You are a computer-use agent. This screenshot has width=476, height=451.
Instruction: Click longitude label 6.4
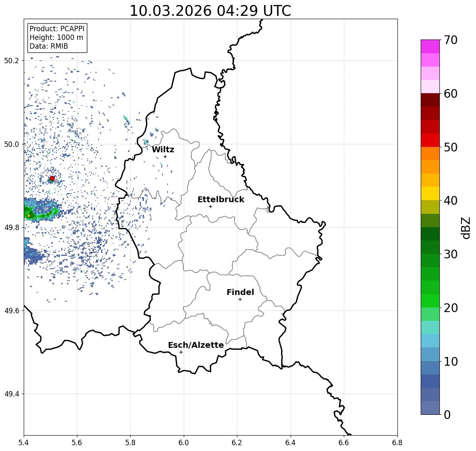(291, 443)
